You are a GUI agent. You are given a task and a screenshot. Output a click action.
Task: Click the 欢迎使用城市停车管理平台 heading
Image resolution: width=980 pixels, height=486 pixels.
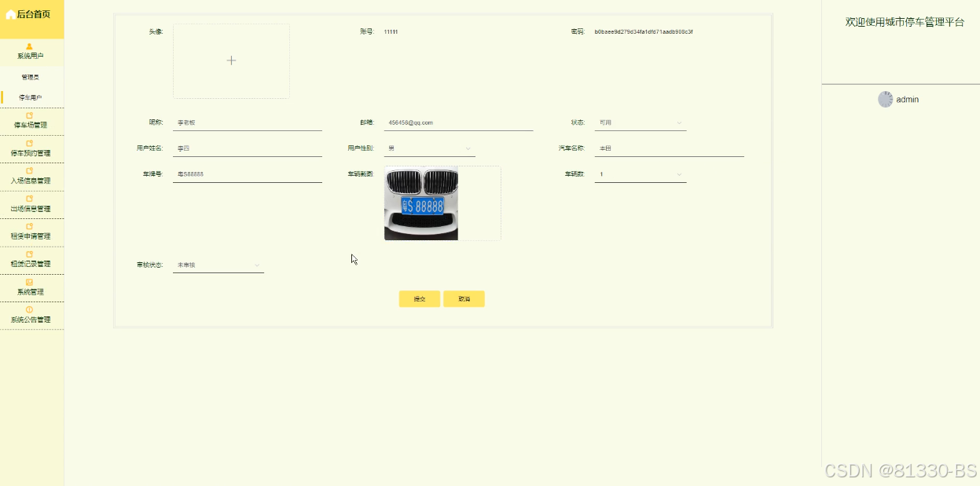(905, 22)
